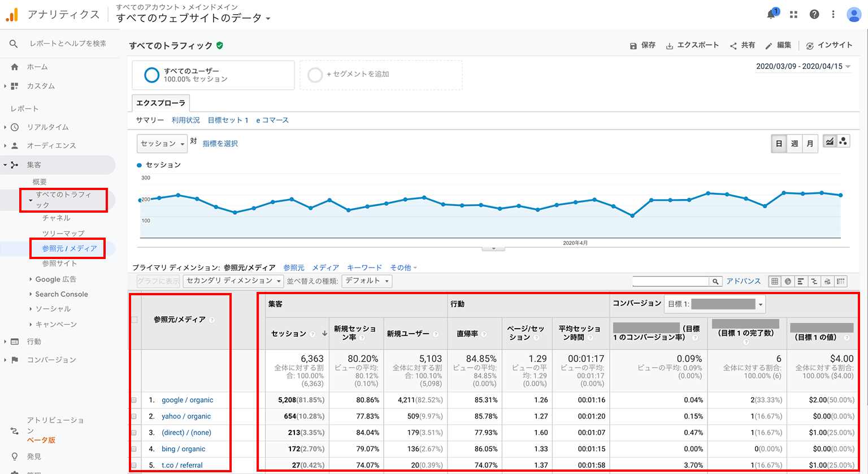Click in the table search input field
Screen dimensions: 868x474
click(x=671, y=281)
